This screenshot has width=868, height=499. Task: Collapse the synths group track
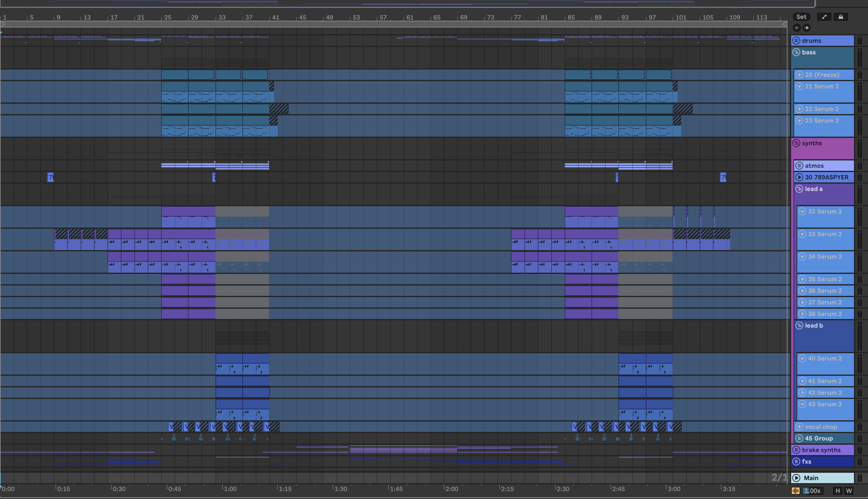(796, 143)
